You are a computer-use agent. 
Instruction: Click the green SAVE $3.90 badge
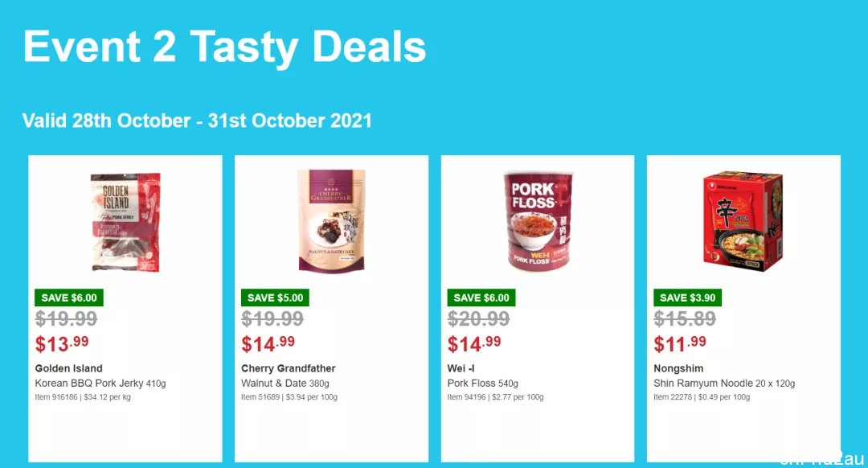click(x=687, y=298)
